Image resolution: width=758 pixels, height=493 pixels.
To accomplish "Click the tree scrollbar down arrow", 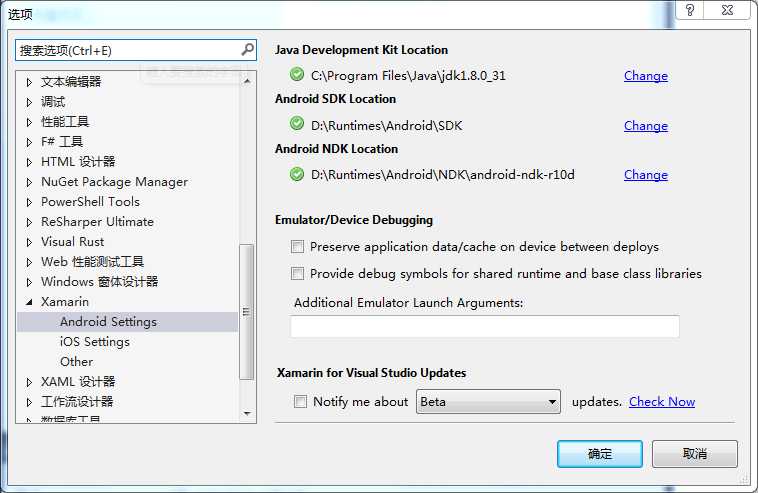I will [248, 414].
